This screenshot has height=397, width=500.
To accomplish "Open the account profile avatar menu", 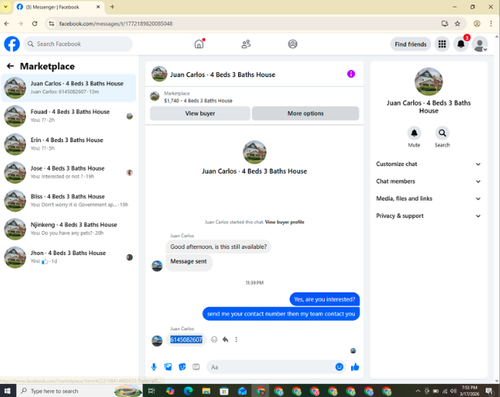I will point(480,44).
